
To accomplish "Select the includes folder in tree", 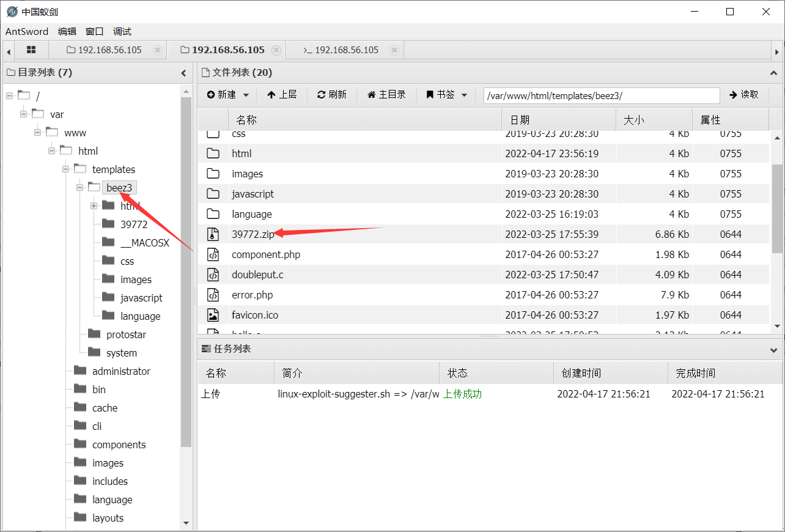I will point(110,481).
